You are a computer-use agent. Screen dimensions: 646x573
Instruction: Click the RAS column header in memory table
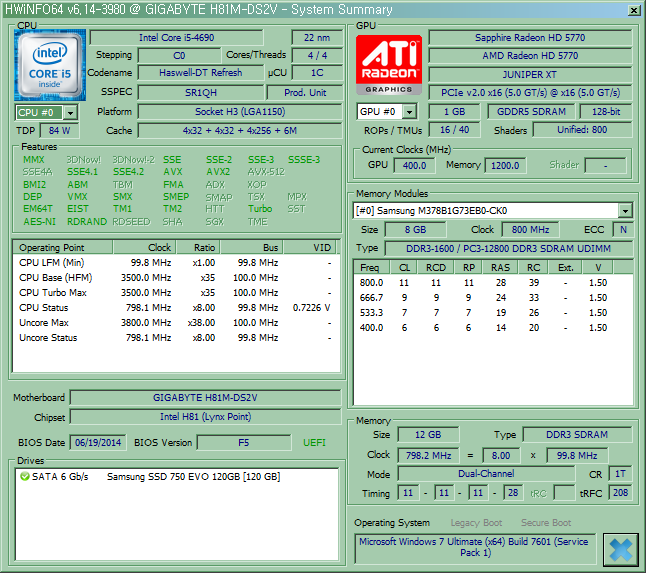pyautogui.click(x=500, y=267)
